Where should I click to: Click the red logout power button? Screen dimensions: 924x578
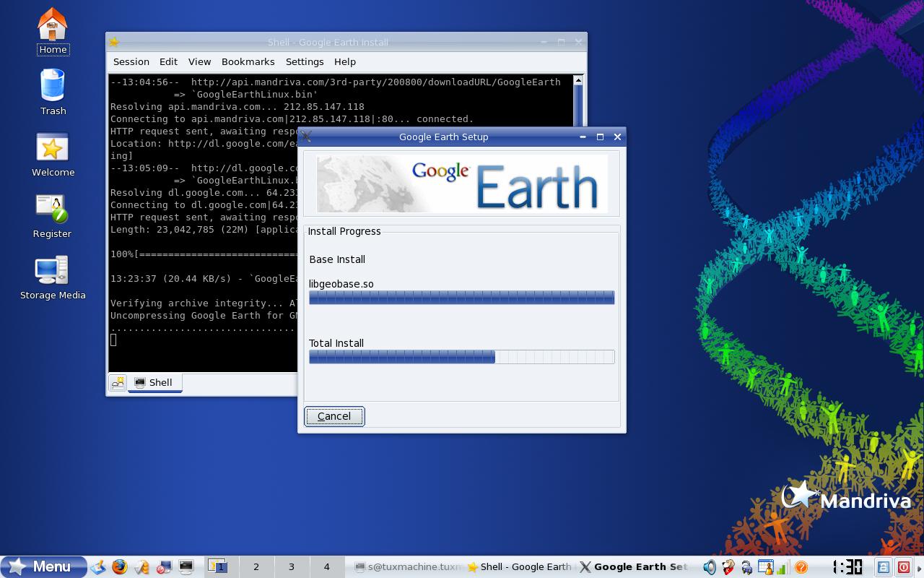[903, 567]
